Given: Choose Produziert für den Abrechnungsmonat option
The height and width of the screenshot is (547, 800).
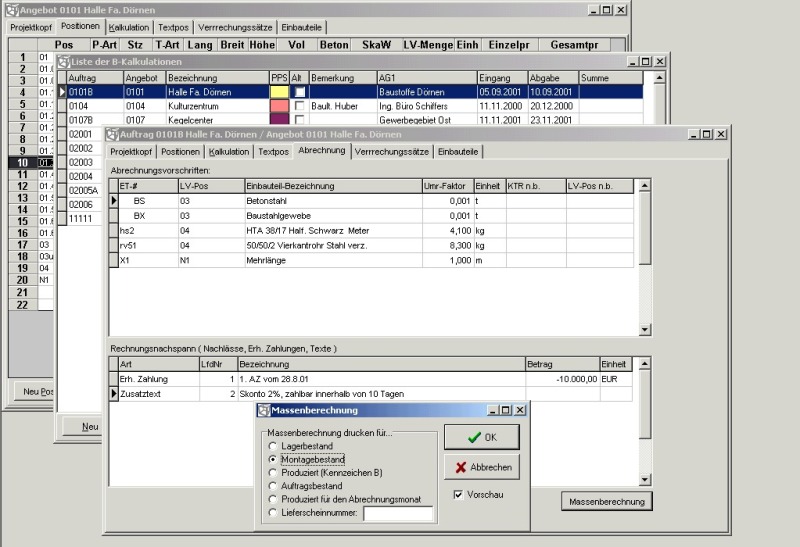Looking at the screenshot, I should (x=272, y=499).
